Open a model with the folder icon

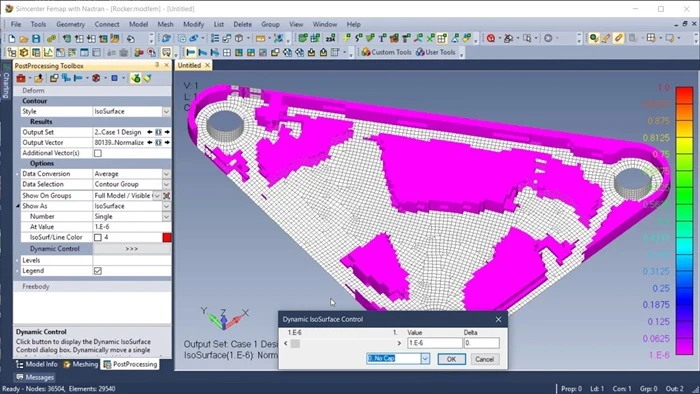(x=24, y=39)
